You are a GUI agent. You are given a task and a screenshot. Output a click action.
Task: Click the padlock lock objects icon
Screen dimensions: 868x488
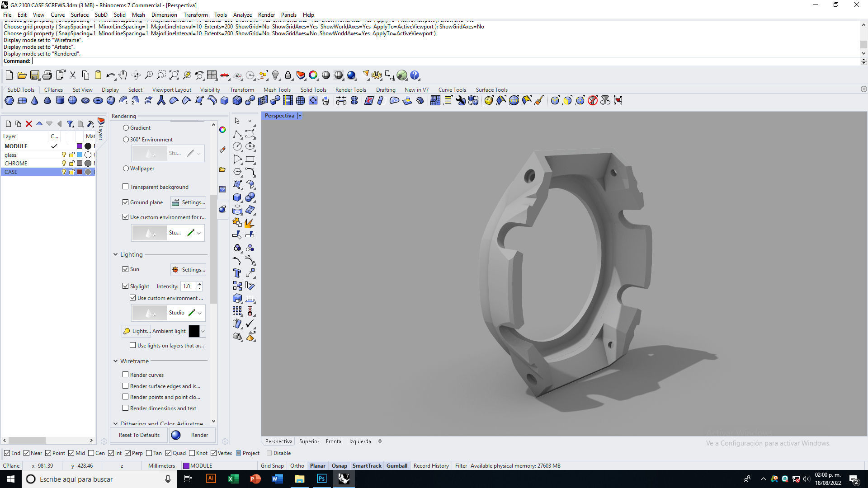point(288,75)
